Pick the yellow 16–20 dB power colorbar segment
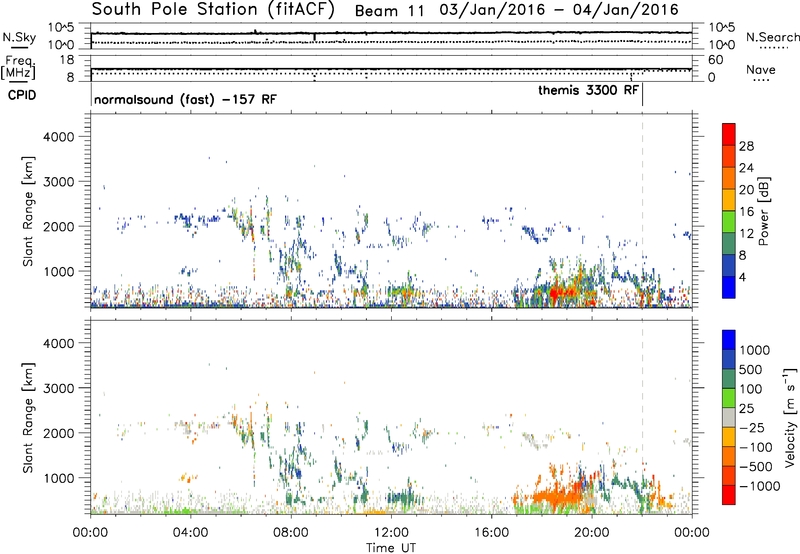 coord(729,200)
